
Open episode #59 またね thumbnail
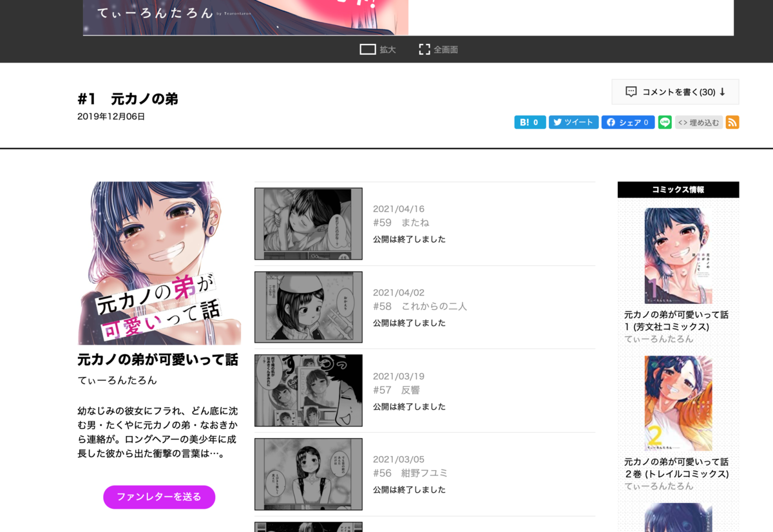click(x=309, y=223)
